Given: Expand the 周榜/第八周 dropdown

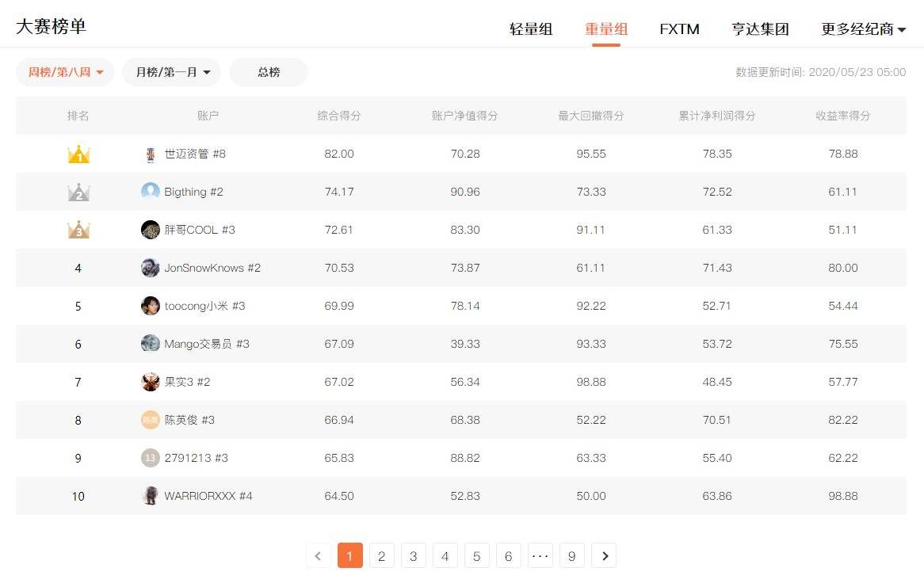Looking at the screenshot, I should coord(65,72).
